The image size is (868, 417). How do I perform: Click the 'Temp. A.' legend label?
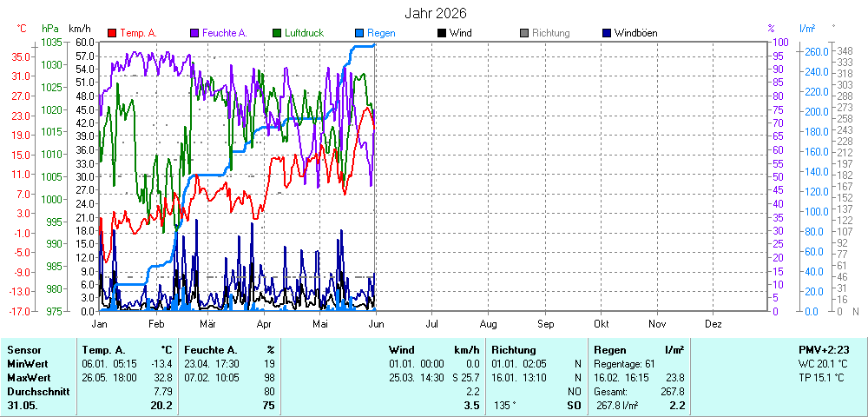[138, 33]
